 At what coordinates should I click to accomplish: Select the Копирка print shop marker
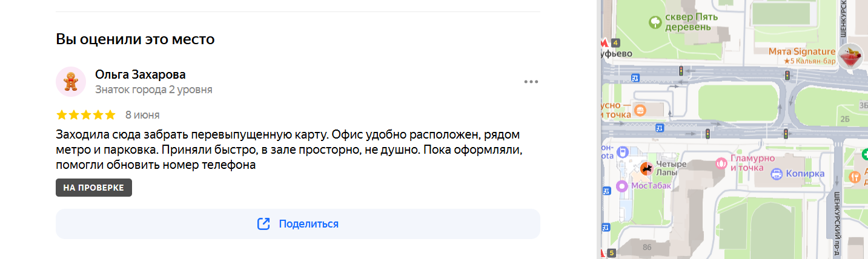[777, 174]
